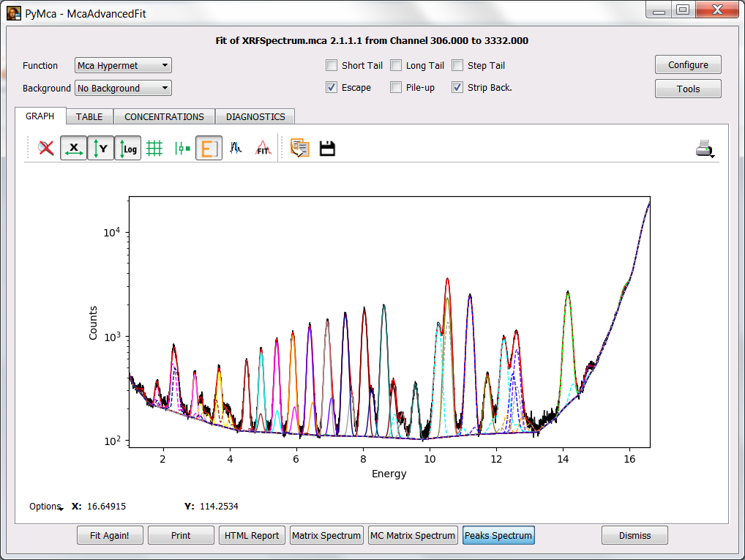The width and height of the screenshot is (745, 560).
Task: Enable the Short Tail checkbox
Action: [332, 65]
